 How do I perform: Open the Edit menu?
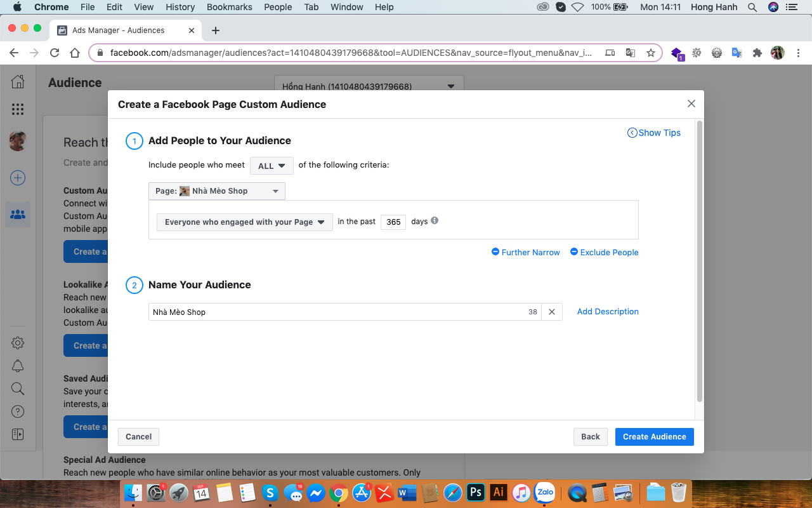point(114,7)
